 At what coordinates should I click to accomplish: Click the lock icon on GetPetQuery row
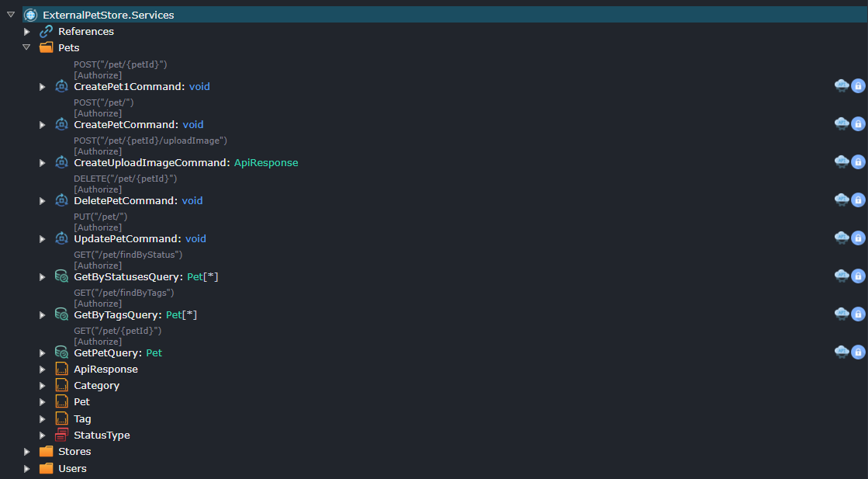(x=858, y=352)
